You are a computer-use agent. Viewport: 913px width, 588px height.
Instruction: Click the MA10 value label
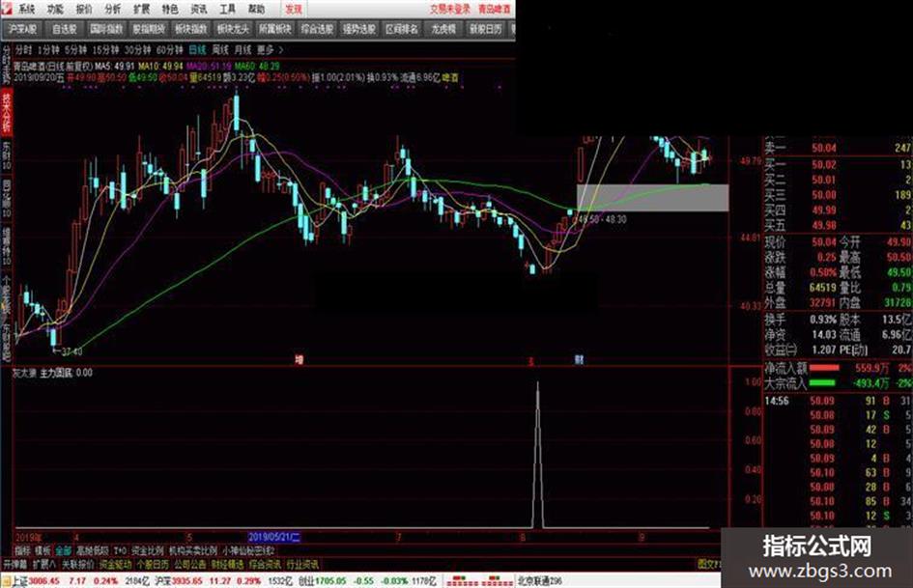(160, 67)
